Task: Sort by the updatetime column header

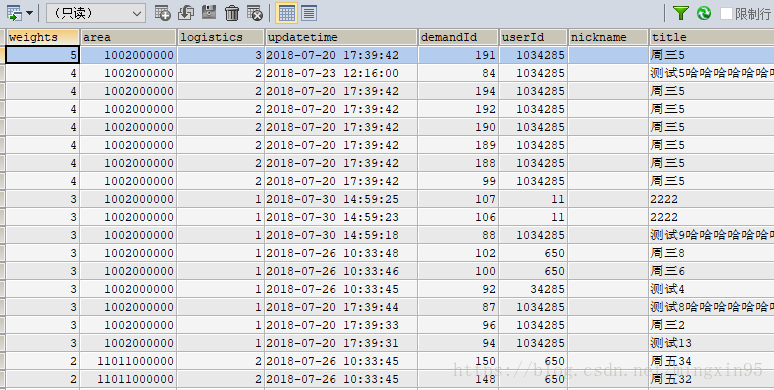Action: pyautogui.click(x=341, y=38)
